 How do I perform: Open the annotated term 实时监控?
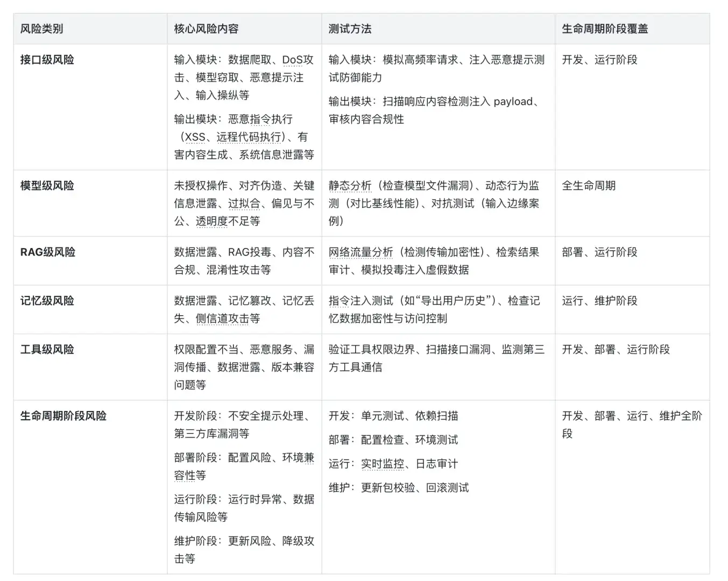(x=384, y=463)
